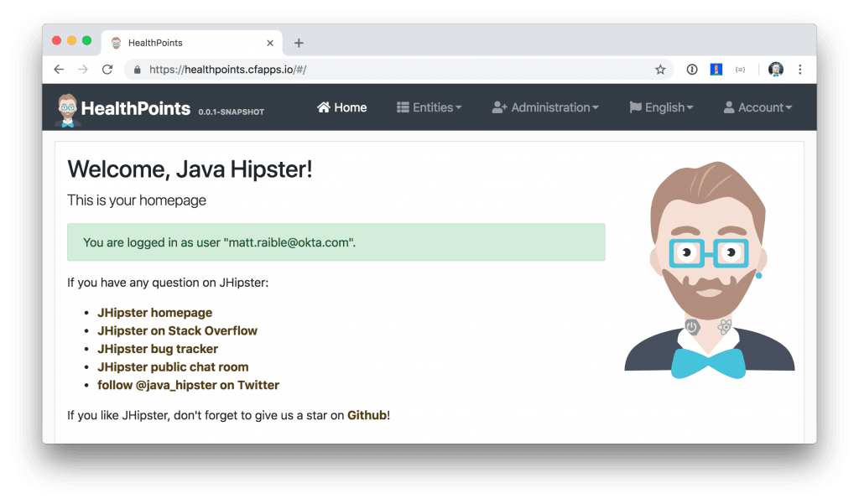Open the 1Password extension icon
This screenshot has width=859, height=504.
coord(692,70)
